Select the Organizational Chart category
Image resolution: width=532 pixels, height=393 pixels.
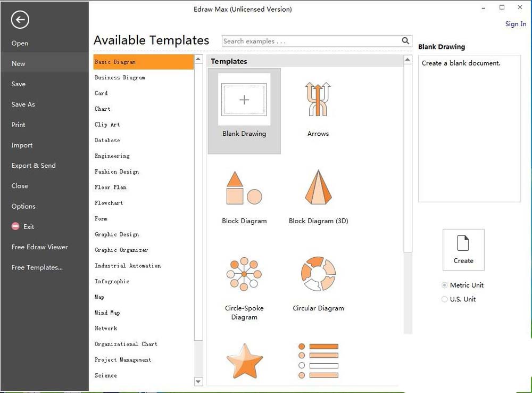click(x=126, y=344)
